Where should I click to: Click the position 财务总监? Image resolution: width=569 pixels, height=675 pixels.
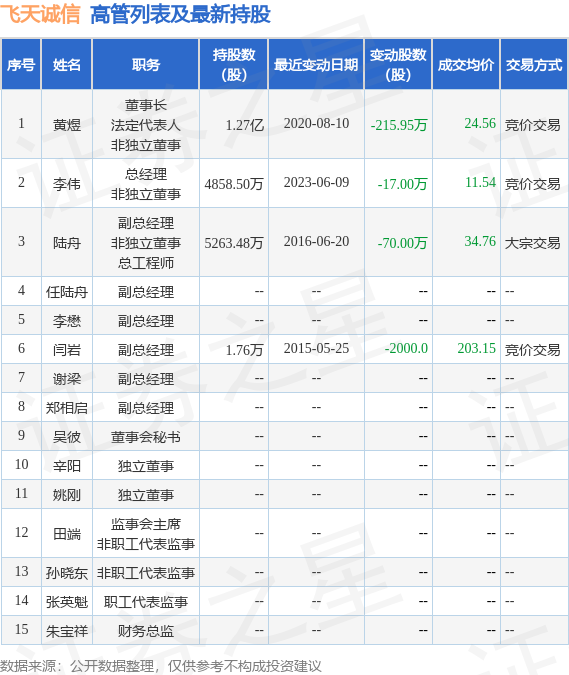pyautogui.click(x=146, y=631)
